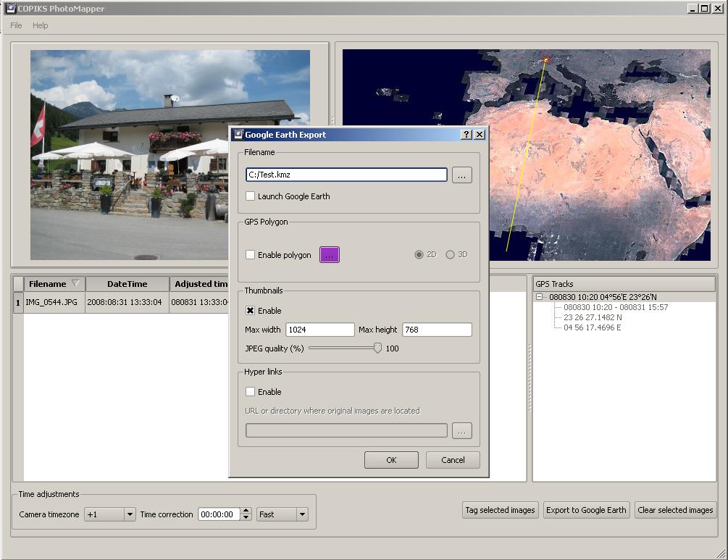Viewport: 728px width, 560px height.
Task: Open the Camera timezone dropdown
Action: [129, 514]
